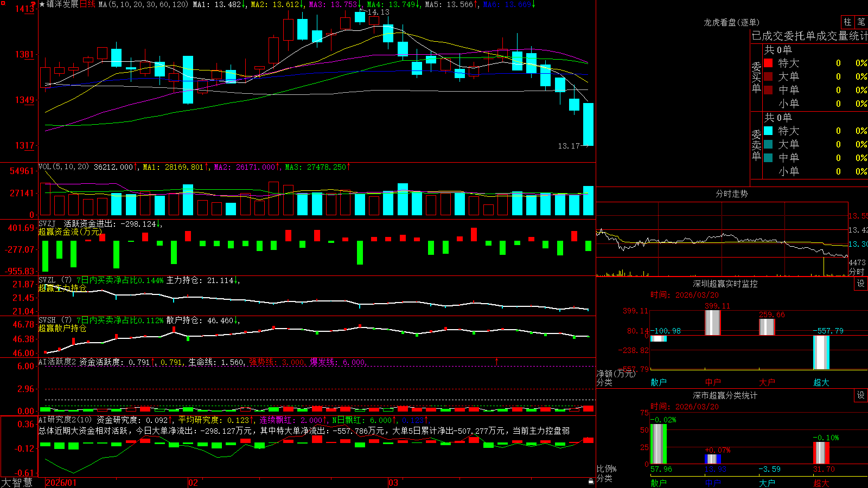Viewport: 868px width, 488px height.
Task: Click the teal 中单 sell-order swatch
Action: (768, 158)
